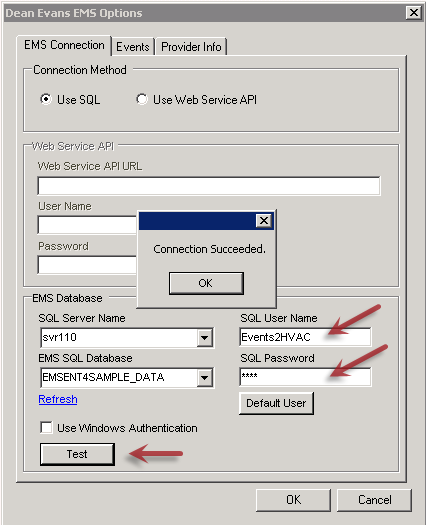The width and height of the screenshot is (426, 525).
Task: Click OK in the Connection Succeeded dialog
Action: [x=206, y=283]
